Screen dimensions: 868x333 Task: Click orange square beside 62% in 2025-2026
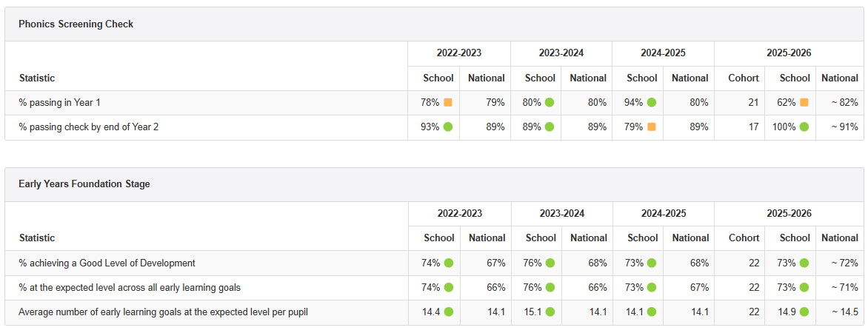[x=804, y=102]
